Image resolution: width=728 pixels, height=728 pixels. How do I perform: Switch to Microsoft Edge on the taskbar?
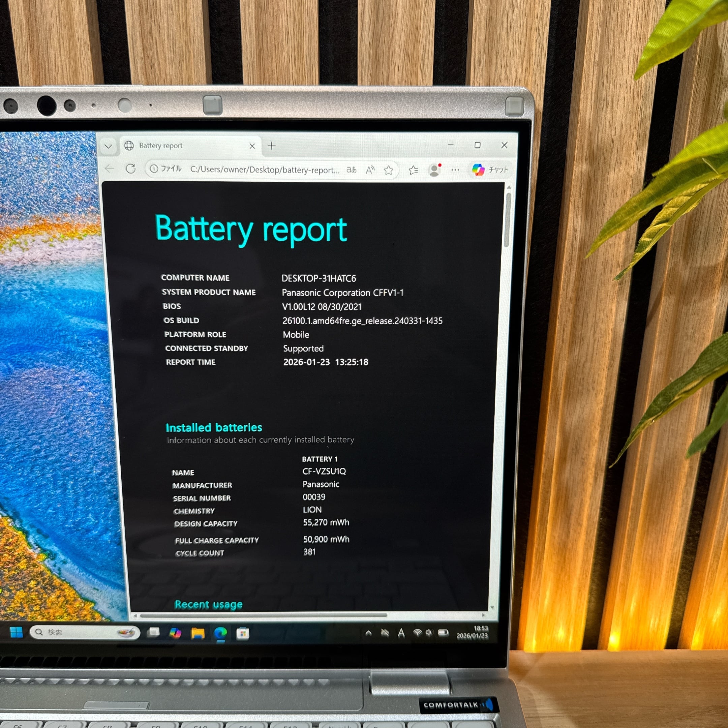[220, 634]
